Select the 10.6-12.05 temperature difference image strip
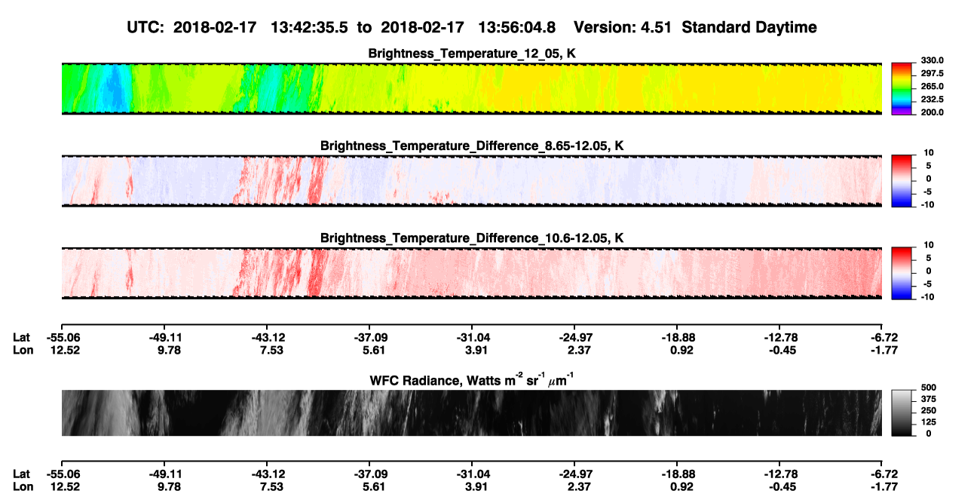Image resolution: width=980 pixels, height=503 pixels. (x=471, y=273)
